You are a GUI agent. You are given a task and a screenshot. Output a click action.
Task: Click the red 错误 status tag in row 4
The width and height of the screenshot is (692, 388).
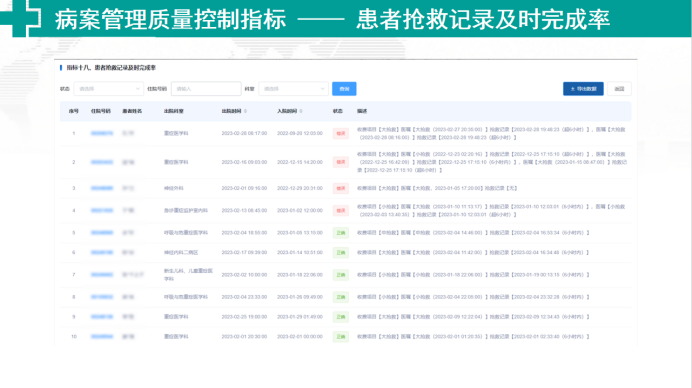(x=341, y=211)
